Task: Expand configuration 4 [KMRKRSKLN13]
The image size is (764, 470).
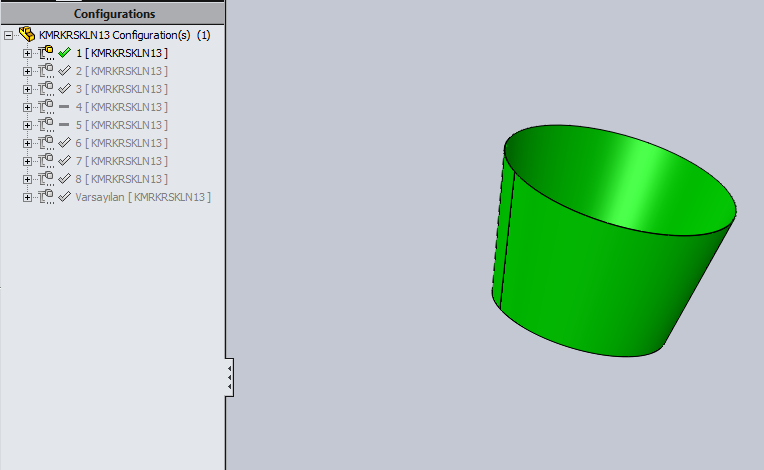Action: point(27,107)
